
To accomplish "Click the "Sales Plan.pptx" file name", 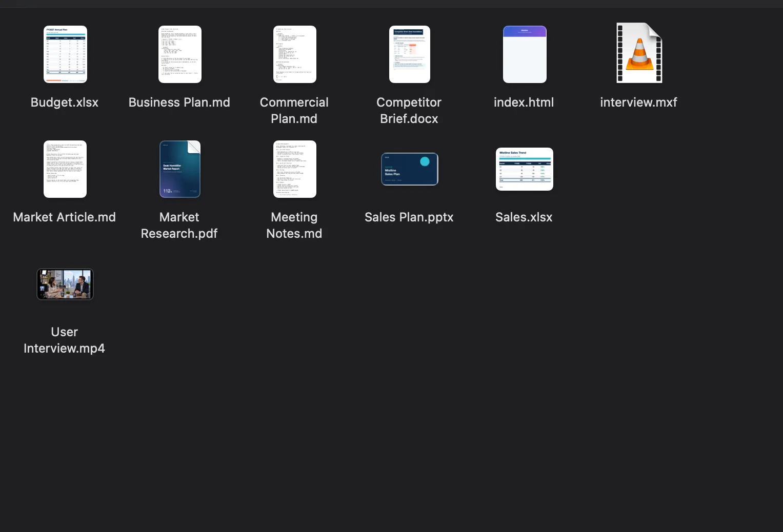I will click(x=409, y=217).
